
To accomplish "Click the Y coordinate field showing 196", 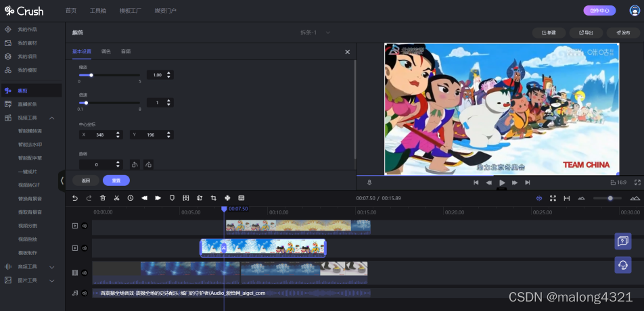I will point(152,135).
